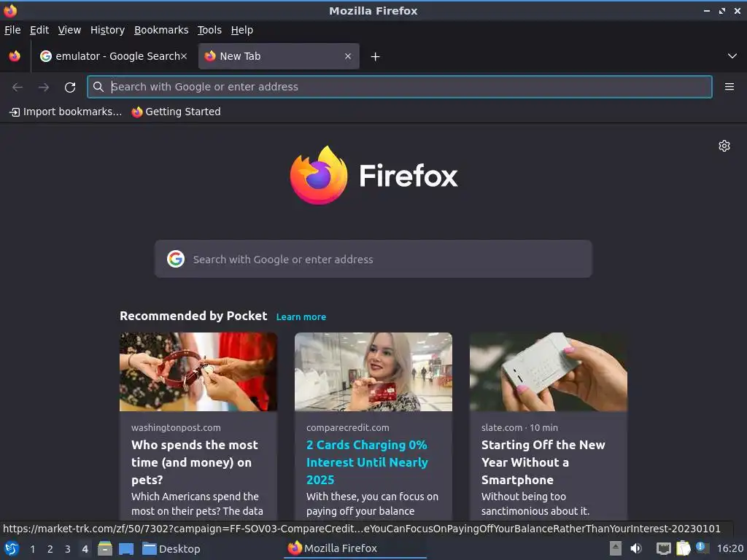Click the show desktop taskbar icon
This screenshot has height=560, width=747.
coord(126,549)
